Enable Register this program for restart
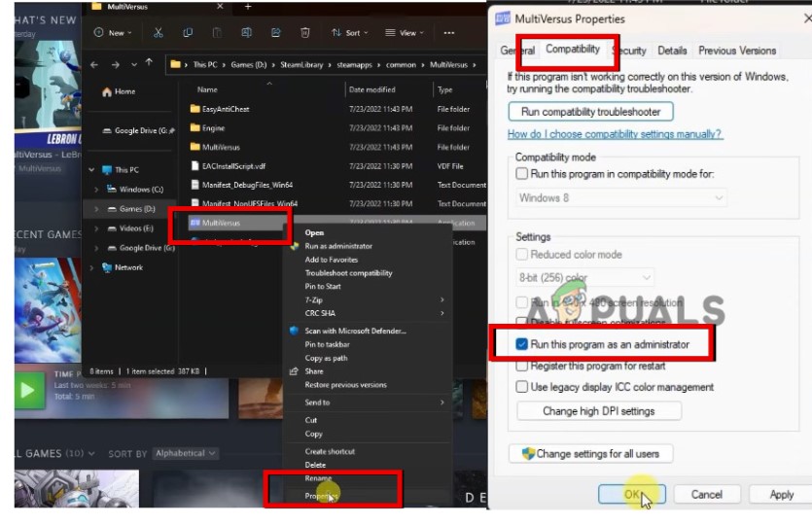Viewport: 812px width, 525px height. point(522,367)
